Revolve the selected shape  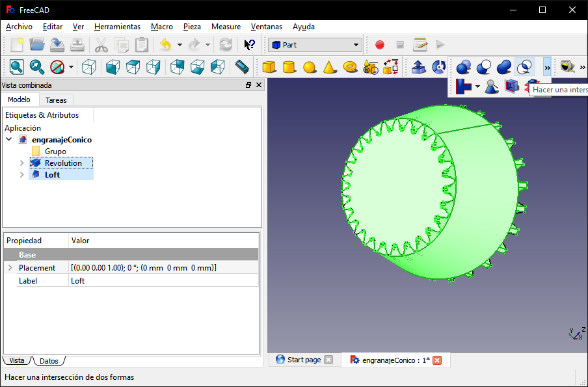point(438,67)
